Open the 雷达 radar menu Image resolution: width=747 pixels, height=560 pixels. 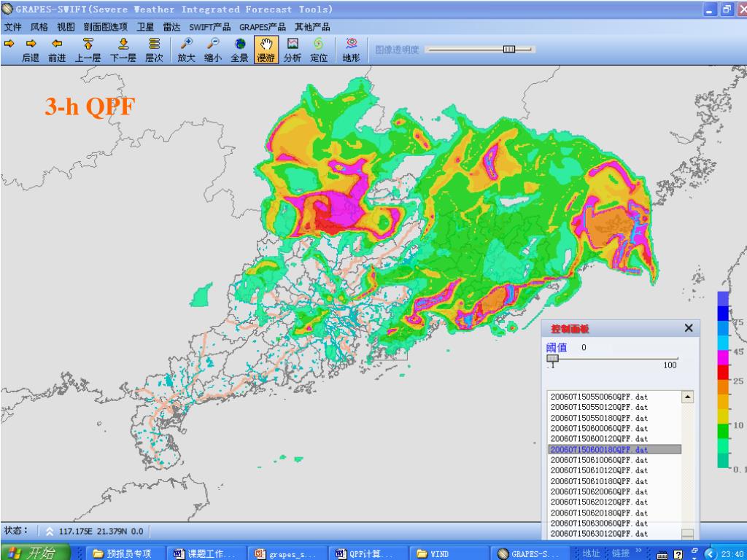click(x=171, y=27)
